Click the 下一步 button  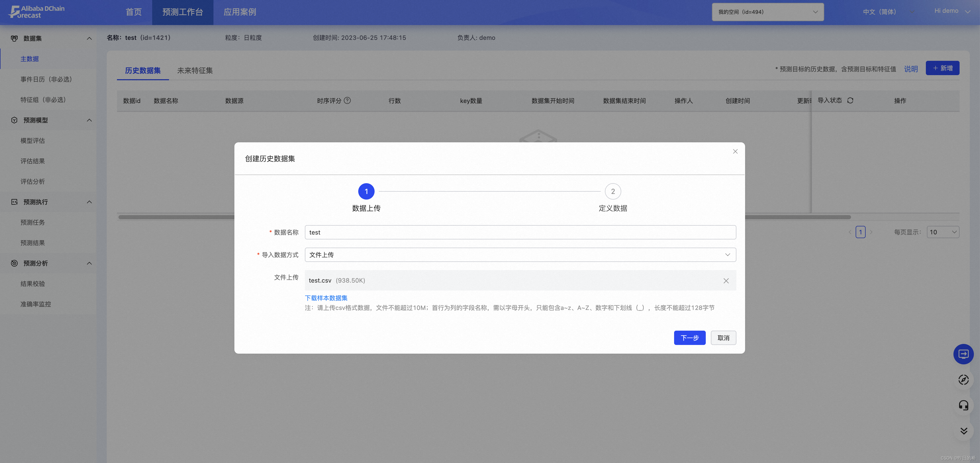[x=689, y=338]
